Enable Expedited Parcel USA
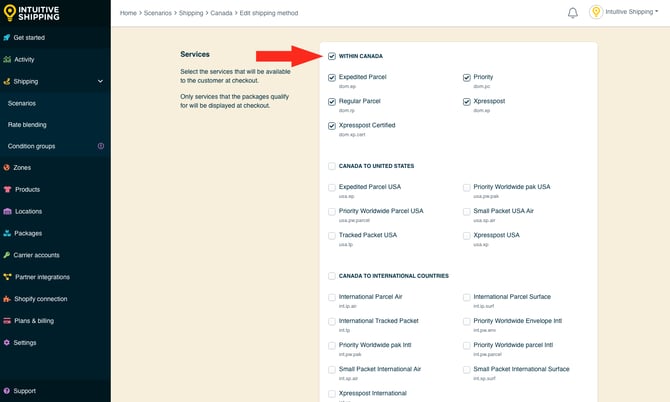The height and width of the screenshot is (402, 670). [x=332, y=188]
